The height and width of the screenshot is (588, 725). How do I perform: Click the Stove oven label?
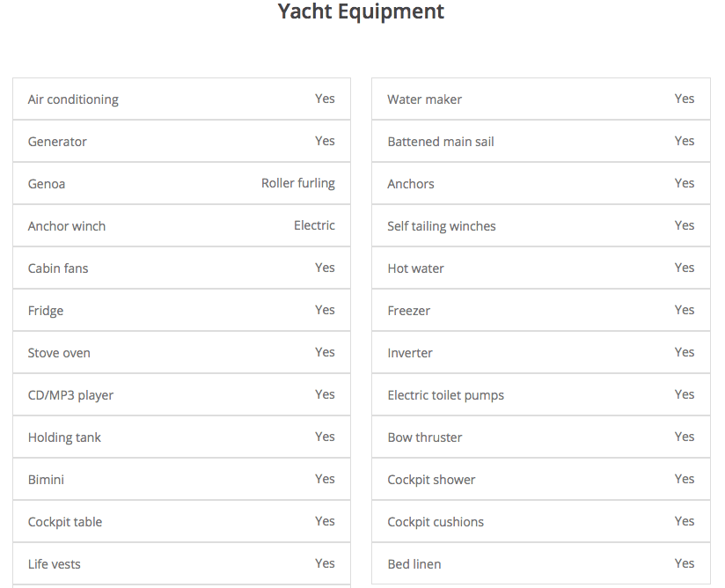point(59,353)
